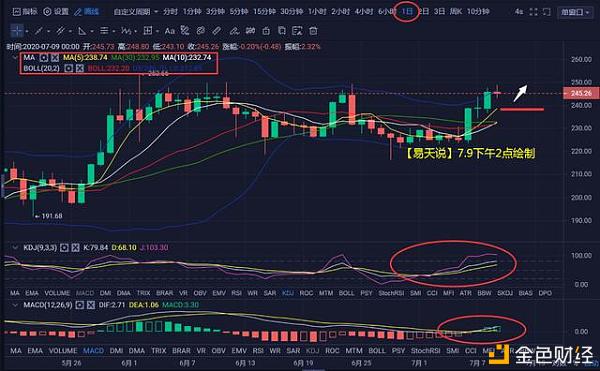Select StochRSI in the KDJ panel indicator row
This screenshot has height=371, width=600.
(391, 293)
